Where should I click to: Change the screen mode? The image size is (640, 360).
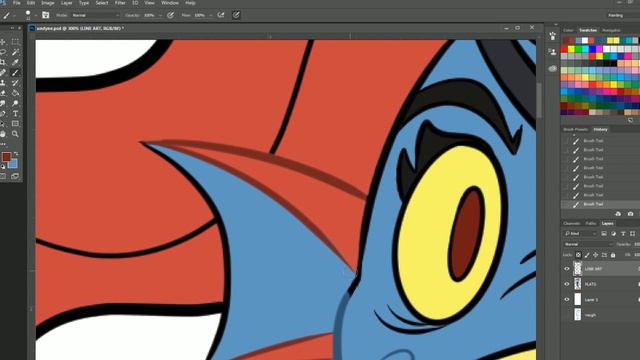[15, 176]
